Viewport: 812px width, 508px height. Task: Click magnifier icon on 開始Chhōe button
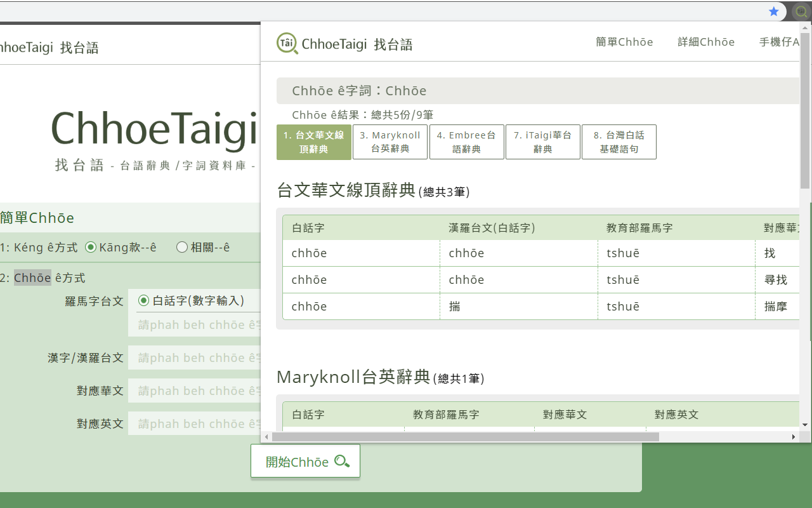click(342, 462)
